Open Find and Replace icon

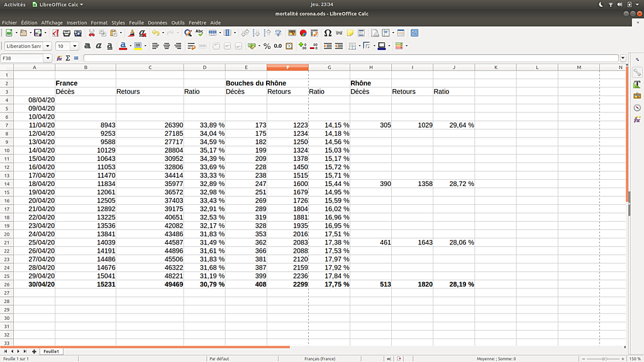tap(188, 33)
